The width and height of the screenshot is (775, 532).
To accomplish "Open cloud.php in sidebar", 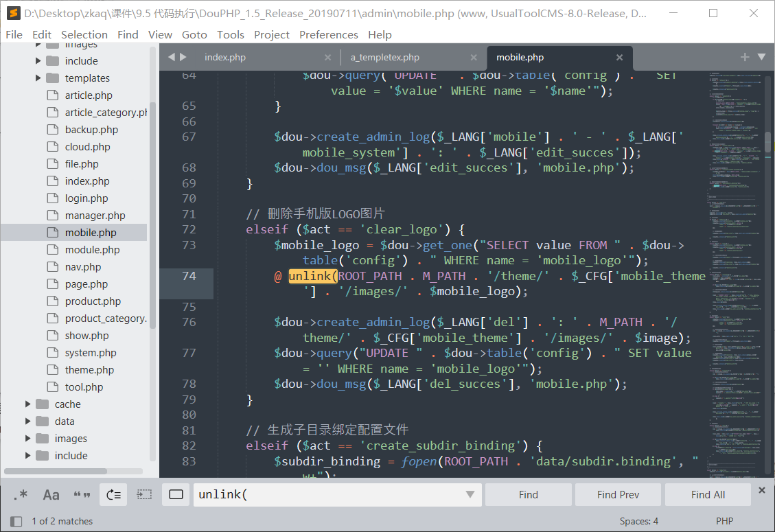I will point(87,147).
